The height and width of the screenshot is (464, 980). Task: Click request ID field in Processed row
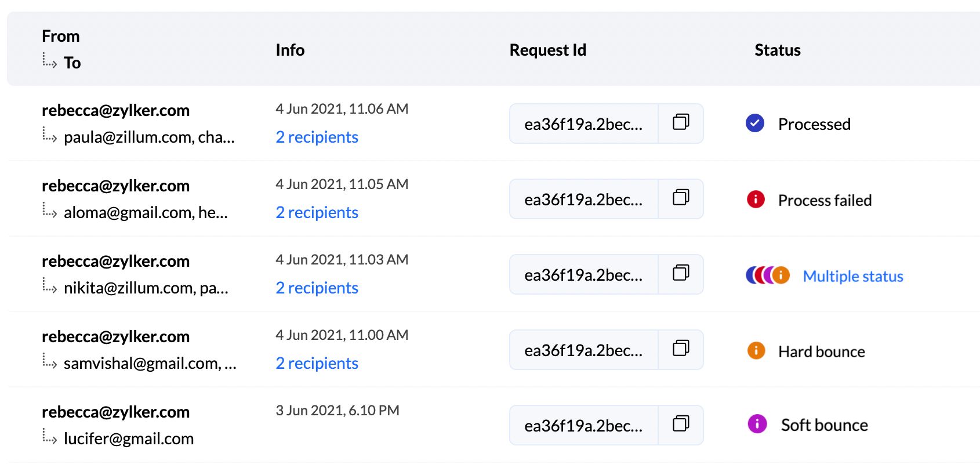[583, 124]
